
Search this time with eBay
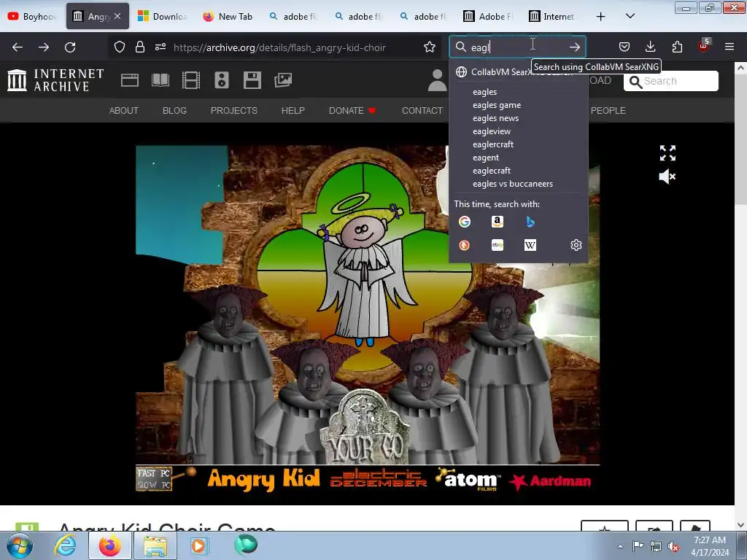498,245
